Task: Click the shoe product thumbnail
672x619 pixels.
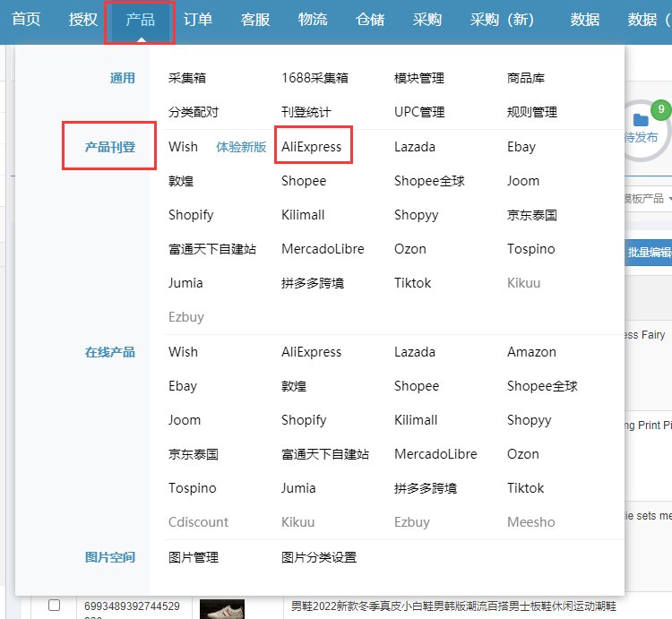Action: coord(222,609)
